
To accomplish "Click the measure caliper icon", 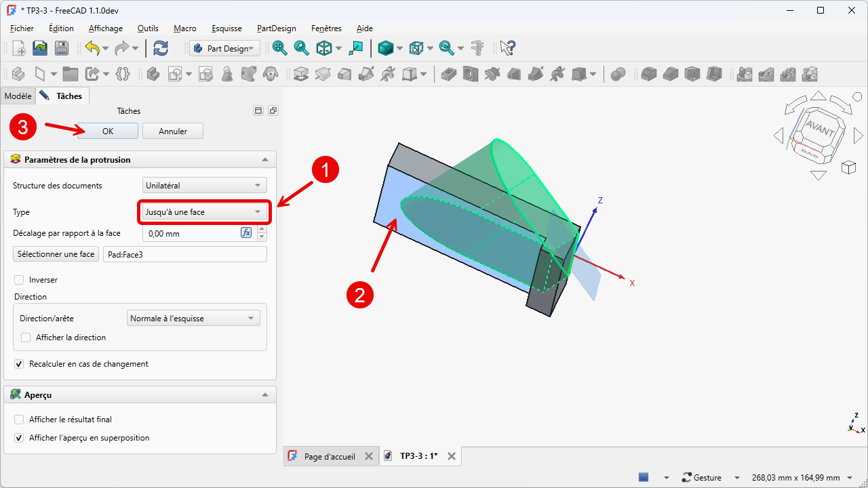I will 478,48.
